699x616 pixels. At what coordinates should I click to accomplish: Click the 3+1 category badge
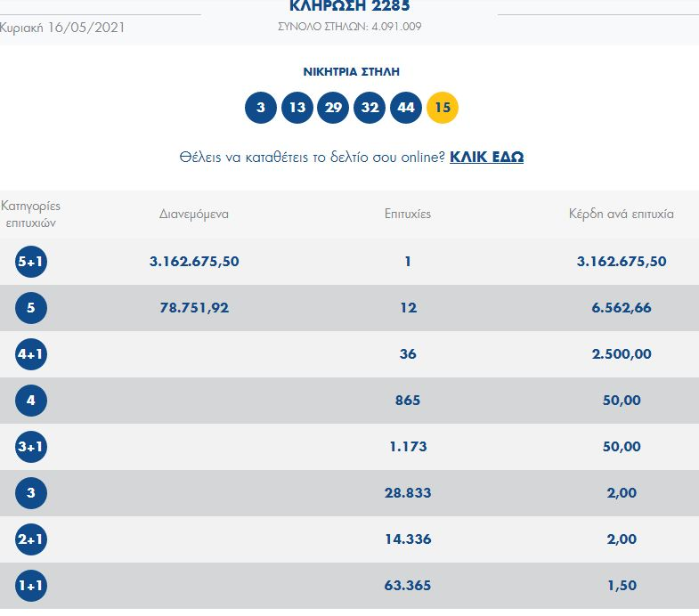31,447
